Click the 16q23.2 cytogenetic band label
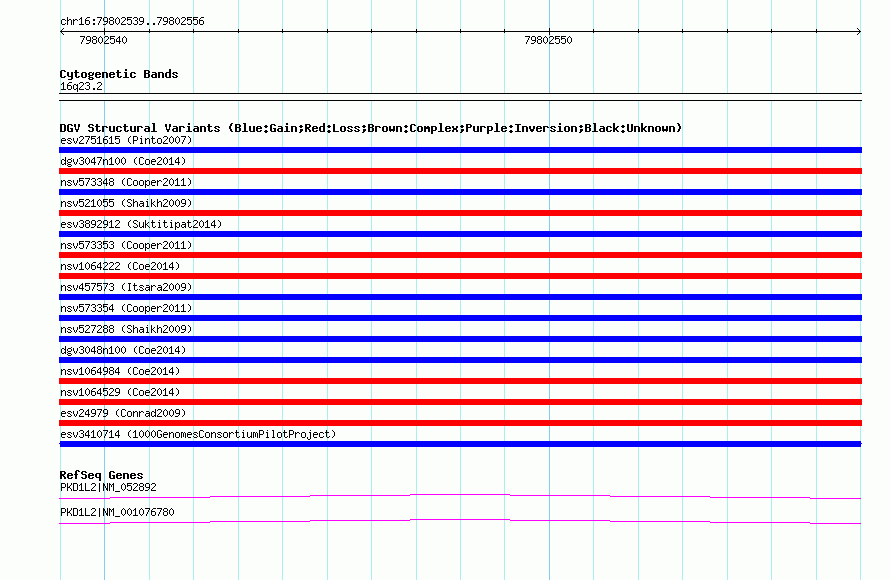Screen dimensions: 890x580 point(81,86)
